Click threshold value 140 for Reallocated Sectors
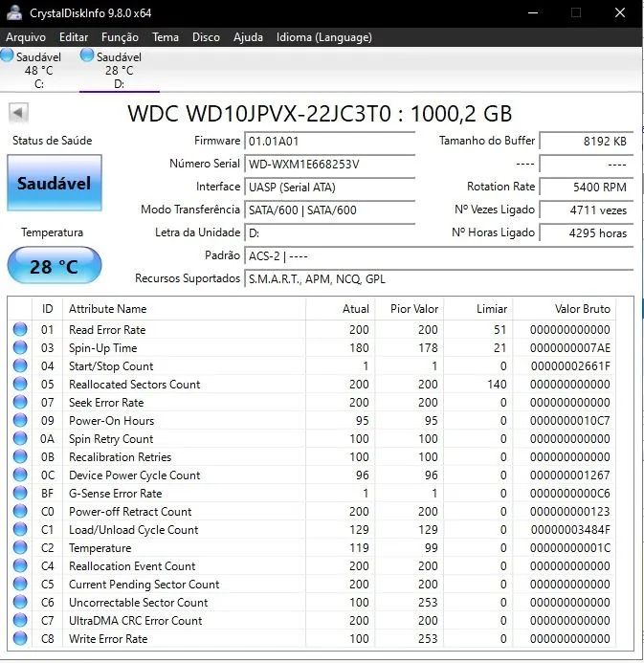644x663 pixels. click(x=497, y=385)
